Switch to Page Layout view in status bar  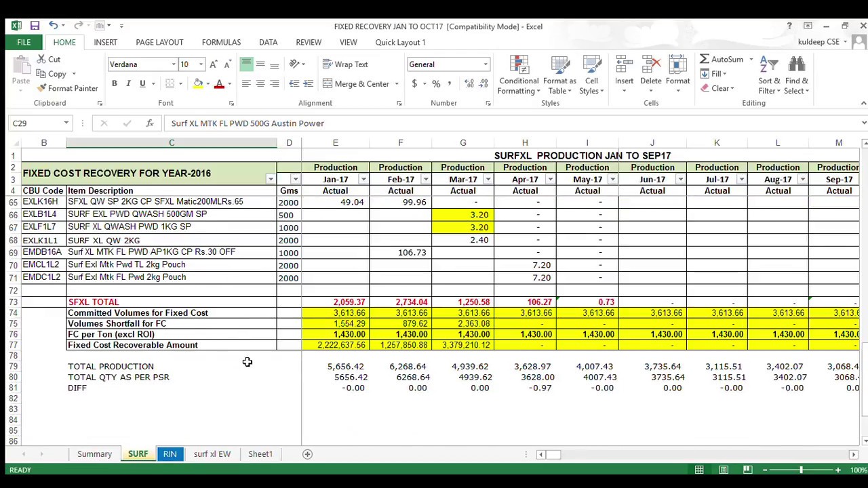[724, 470]
